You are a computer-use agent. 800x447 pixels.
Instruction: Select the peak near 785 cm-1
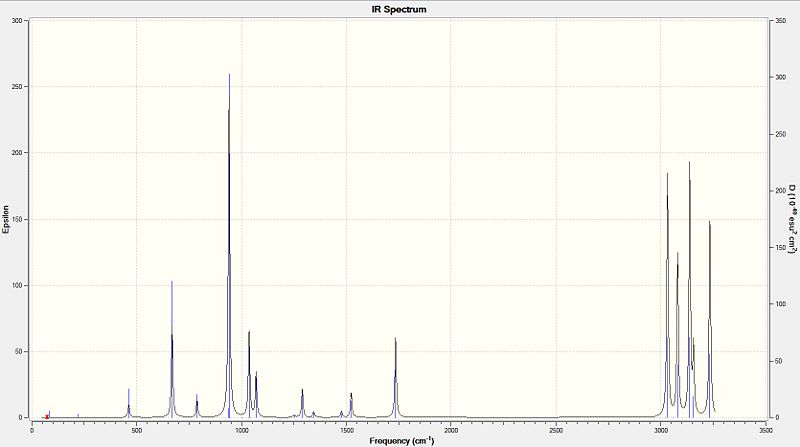[x=197, y=406]
